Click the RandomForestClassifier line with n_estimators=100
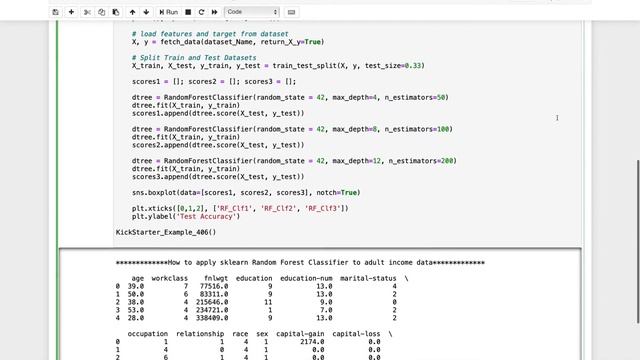Image resolution: width=640 pixels, height=360 pixels. coord(292,129)
